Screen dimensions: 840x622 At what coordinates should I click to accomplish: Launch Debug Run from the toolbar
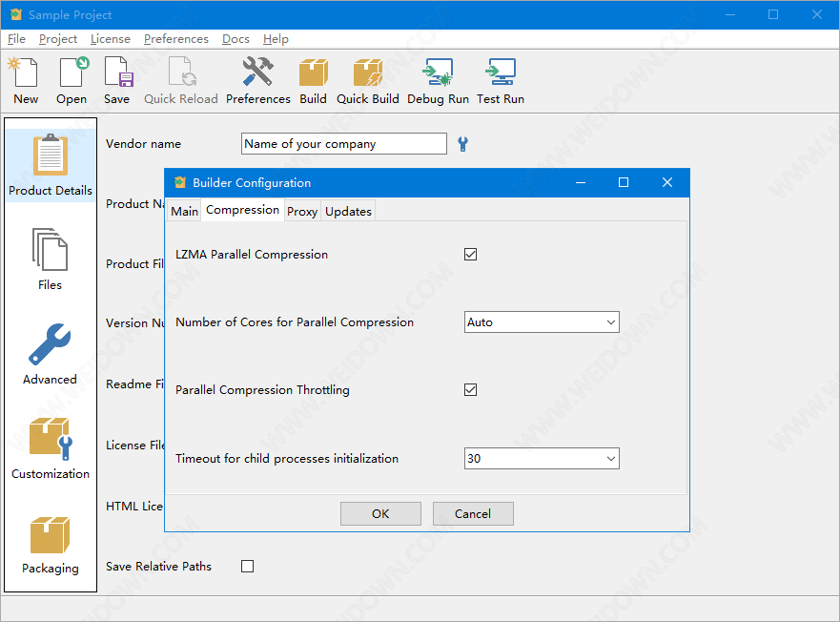pos(438,81)
